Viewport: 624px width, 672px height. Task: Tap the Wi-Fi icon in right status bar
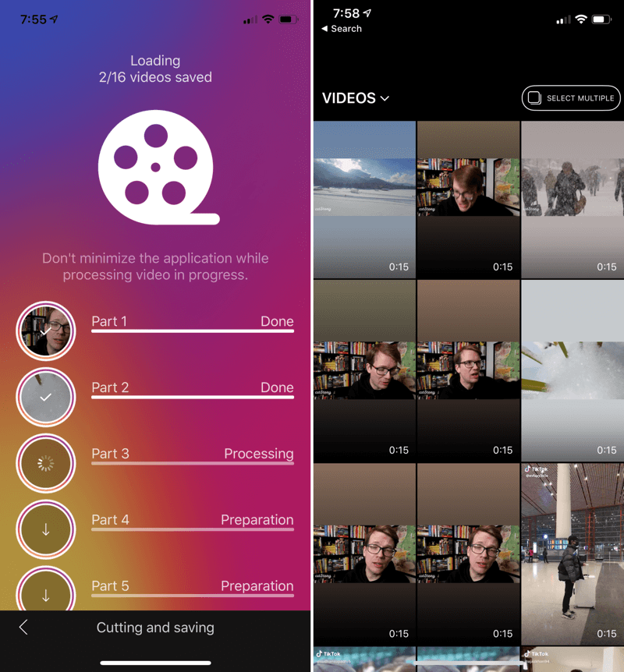581,19
